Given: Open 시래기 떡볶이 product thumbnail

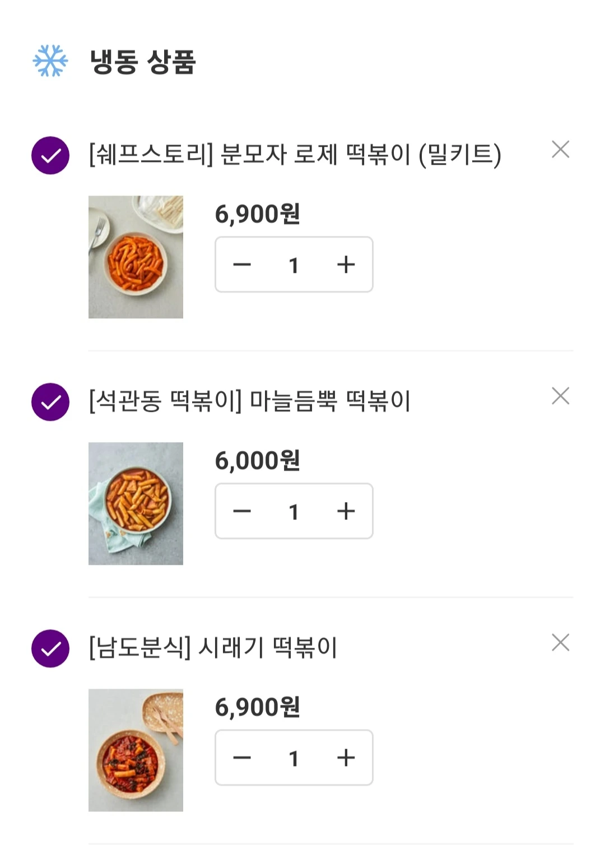Looking at the screenshot, I should pyautogui.click(x=136, y=750).
